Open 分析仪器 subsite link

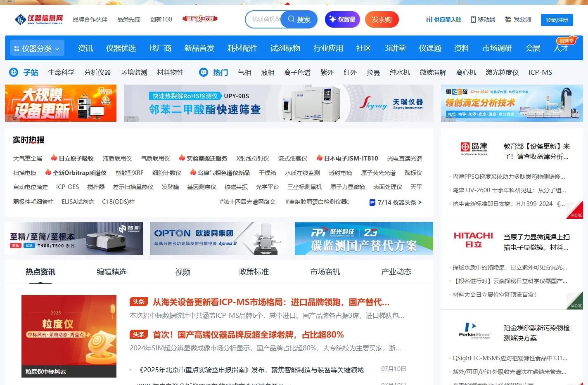pyautogui.click(x=97, y=72)
